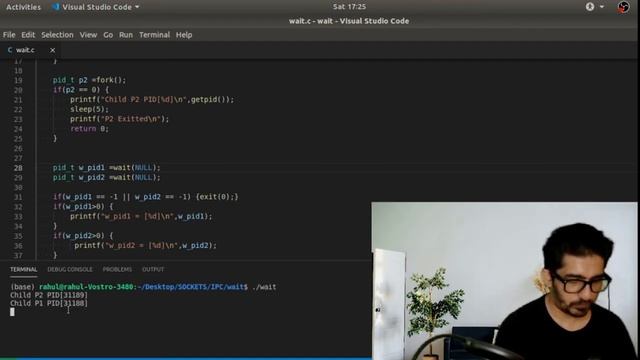Open the Activities overview
The height and width of the screenshot is (360, 640).
point(23,7)
